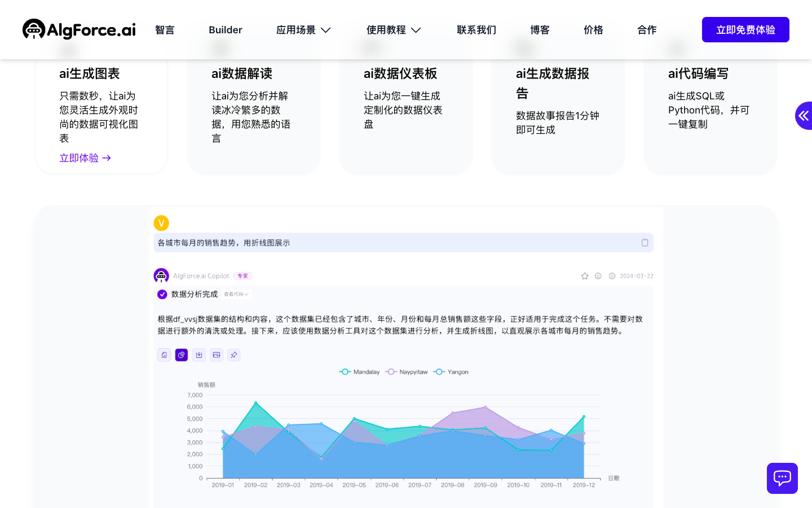Screen dimensions: 812x508
Task: Click the export as image icon
Action: pos(216,354)
